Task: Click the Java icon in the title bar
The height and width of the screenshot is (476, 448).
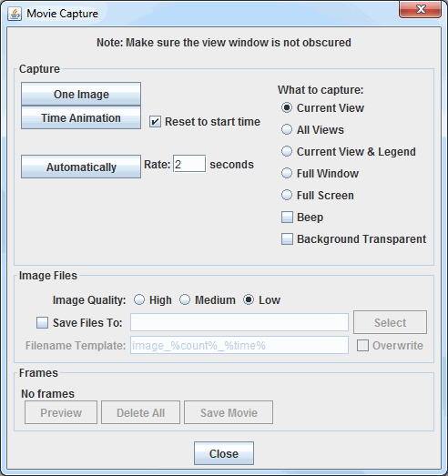Action: point(15,14)
